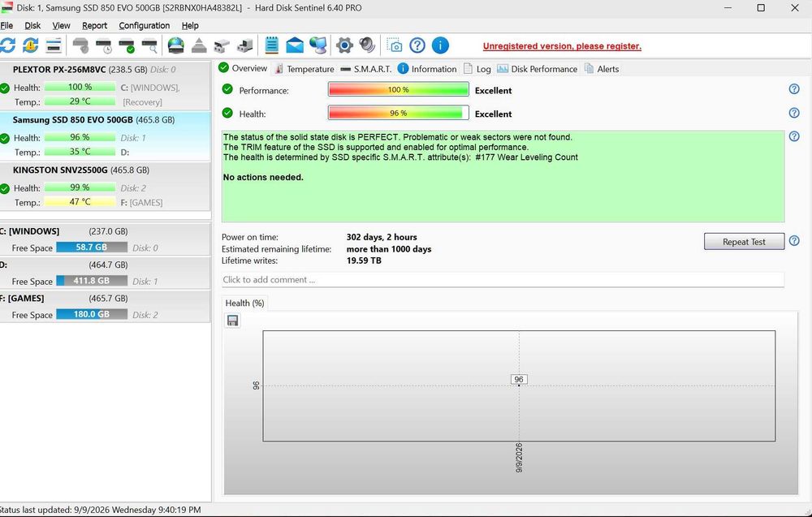Select KINGSTON SNV2S500G disk entry
This screenshot has width=812, height=517.
point(105,186)
